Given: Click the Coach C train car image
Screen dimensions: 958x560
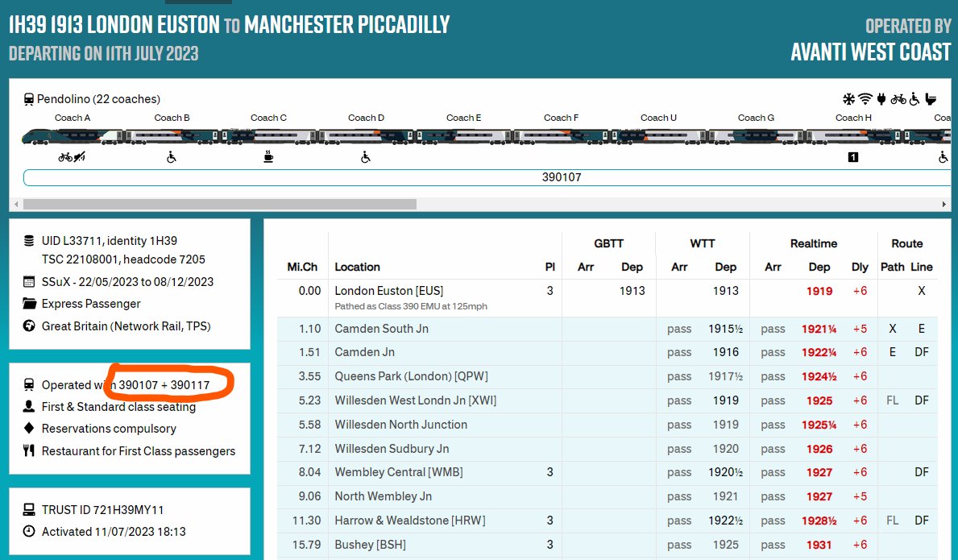Looking at the screenshot, I should coord(269,137).
